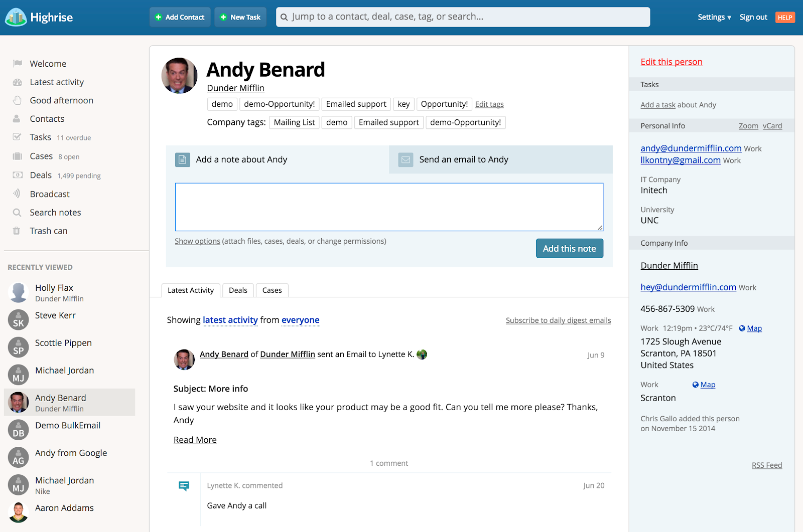Click the Contacts person icon
Image resolution: width=803 pixels, height=532 pixels.
tap(17, 119)
